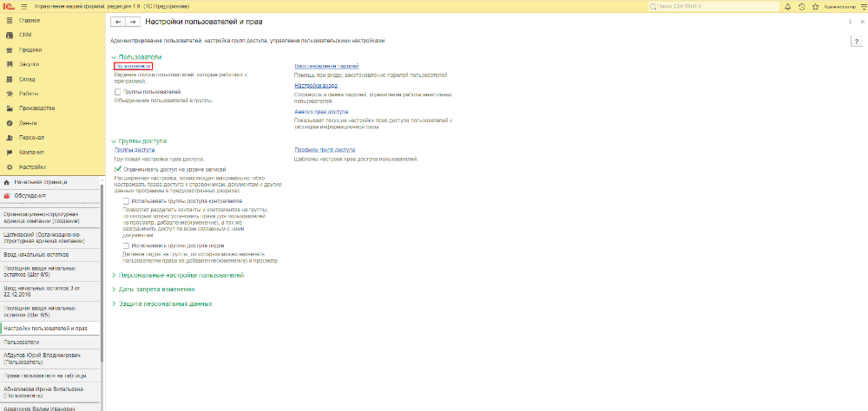
Task: Open the Склад warehouse icon
Action: 9,79
